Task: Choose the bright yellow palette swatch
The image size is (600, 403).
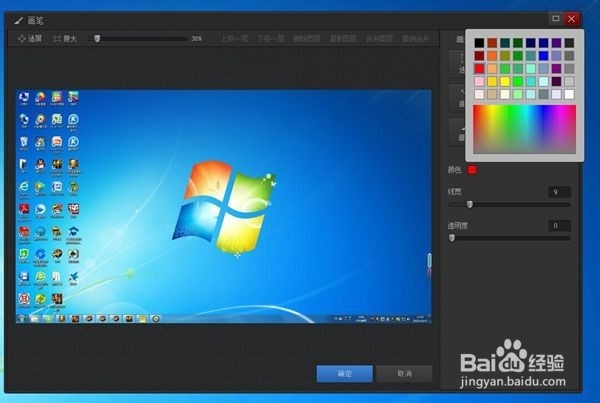Action: (x=505, y=81)
